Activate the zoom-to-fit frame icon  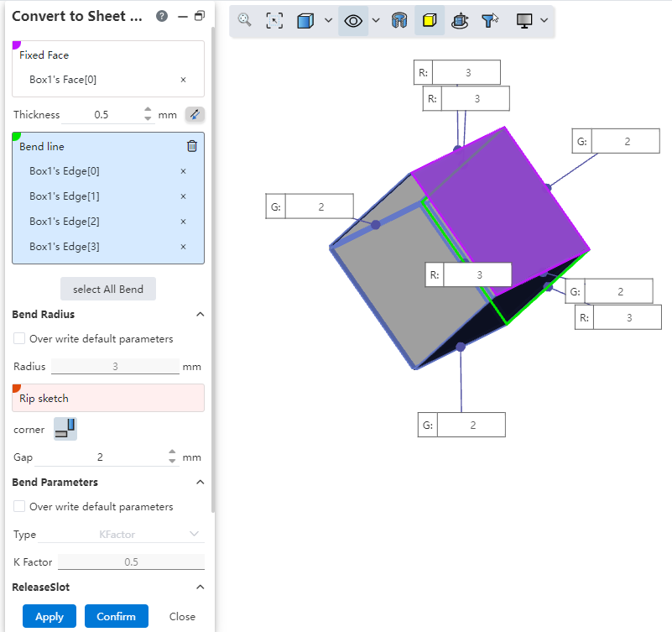point(274,20)
